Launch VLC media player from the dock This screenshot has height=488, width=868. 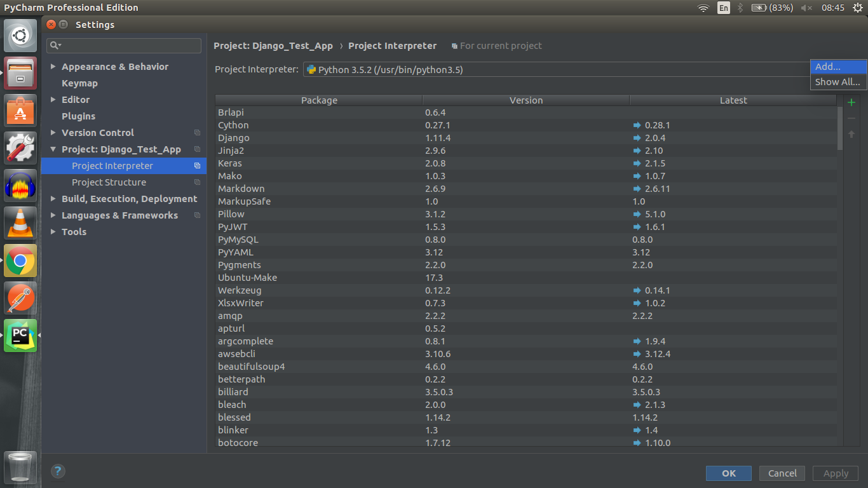[20, 223]
